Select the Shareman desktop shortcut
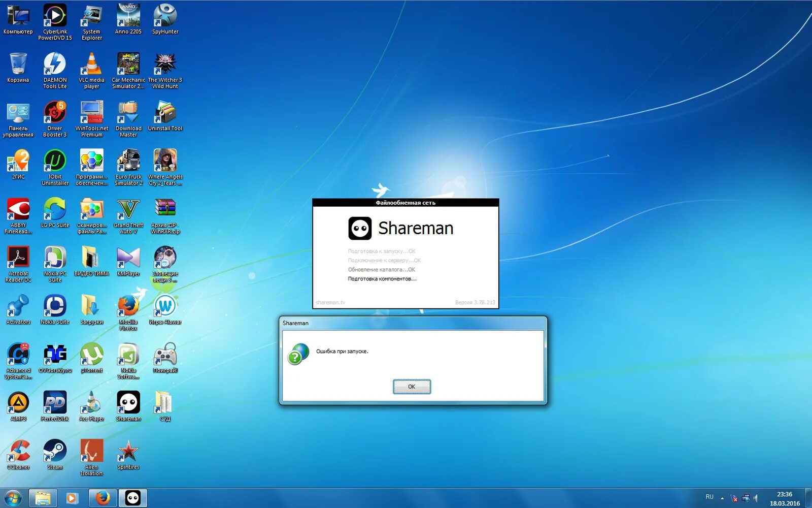The width and height of the screenshot is (812, 508). click(128, 406)
